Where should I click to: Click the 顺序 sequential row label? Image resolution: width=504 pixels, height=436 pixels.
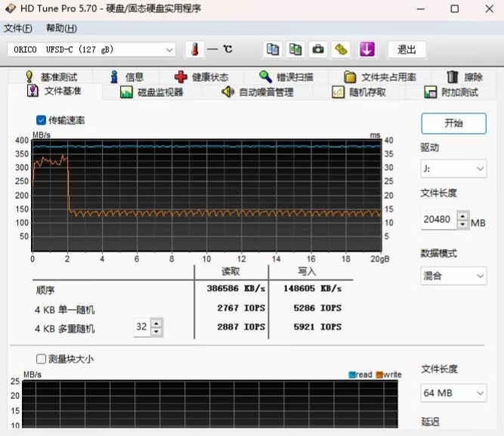click(45, 290)
